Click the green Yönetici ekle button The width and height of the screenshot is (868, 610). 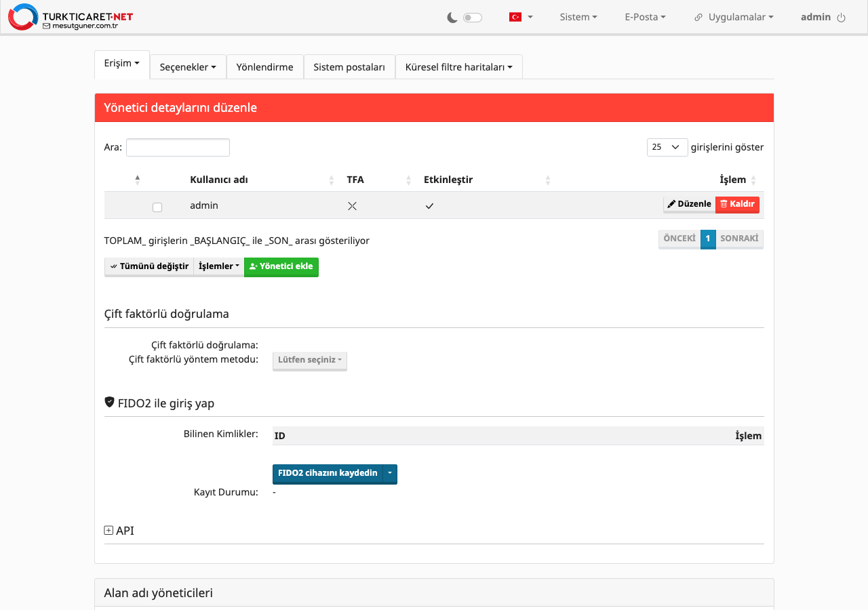point(281,266)
